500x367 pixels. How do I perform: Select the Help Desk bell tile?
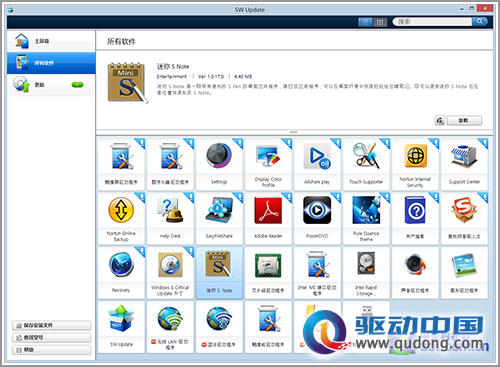pos(170,218)
